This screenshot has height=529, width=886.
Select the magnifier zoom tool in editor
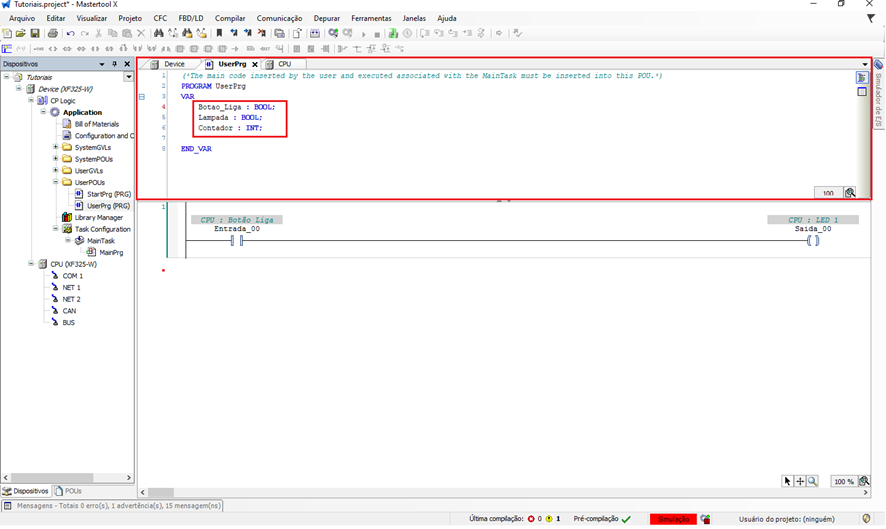812,481
